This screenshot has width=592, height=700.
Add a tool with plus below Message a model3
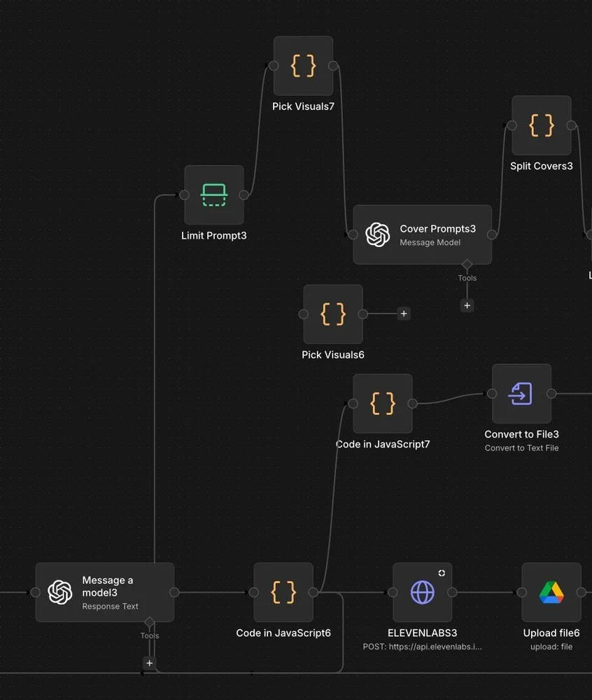(x=150, y=663)
